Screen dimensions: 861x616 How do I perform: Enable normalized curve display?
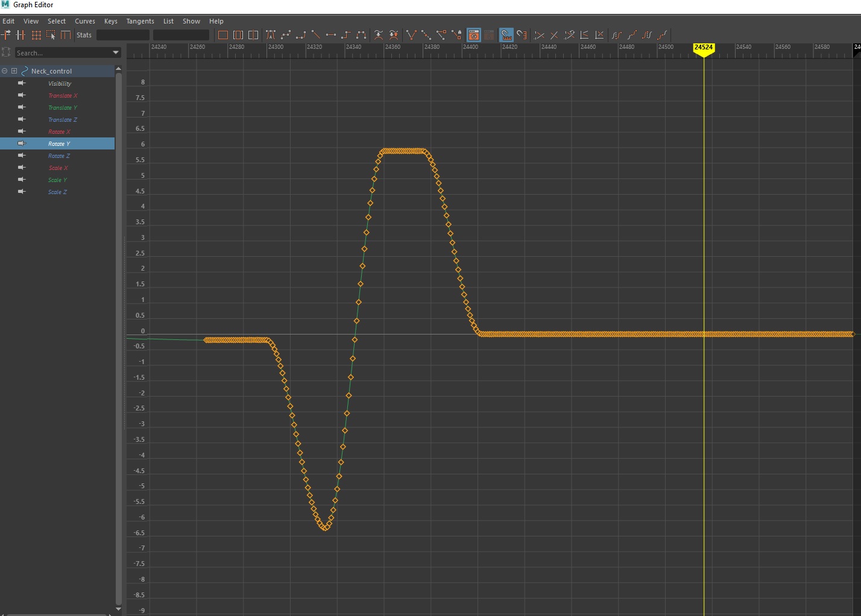point(539,35)
